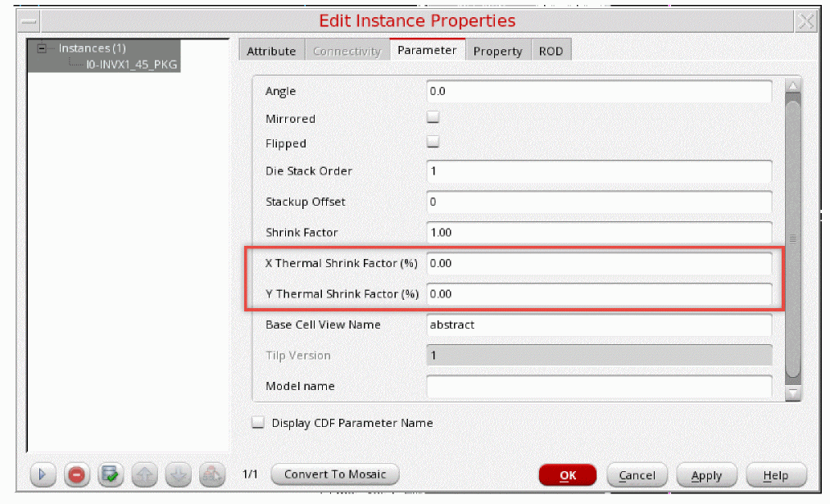This screenshot has height=504, width=830.
Task: Click the Edit Instance Properties title text
Action: pos(417,20)
